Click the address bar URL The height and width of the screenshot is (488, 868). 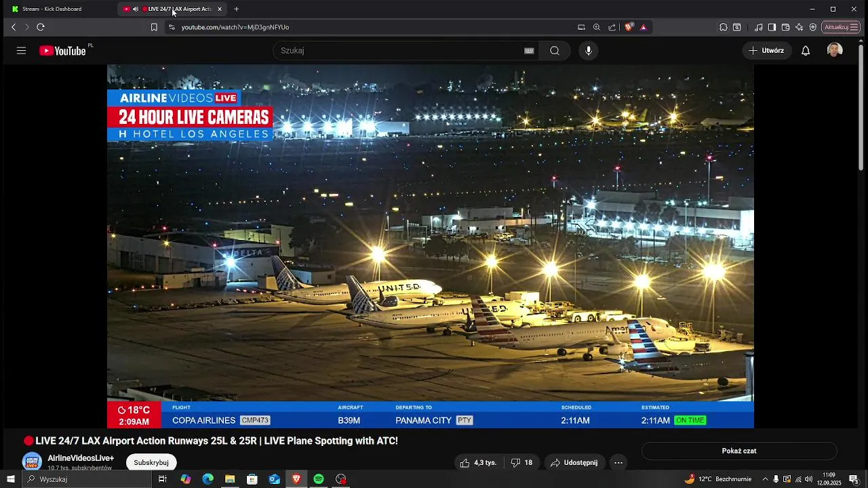235,27
